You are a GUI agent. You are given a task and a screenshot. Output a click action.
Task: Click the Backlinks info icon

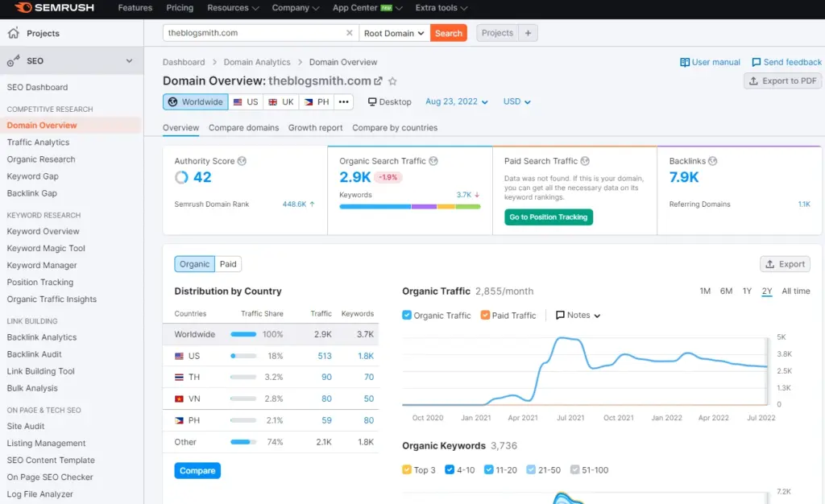pyautogui.click(x=712, y=161)
